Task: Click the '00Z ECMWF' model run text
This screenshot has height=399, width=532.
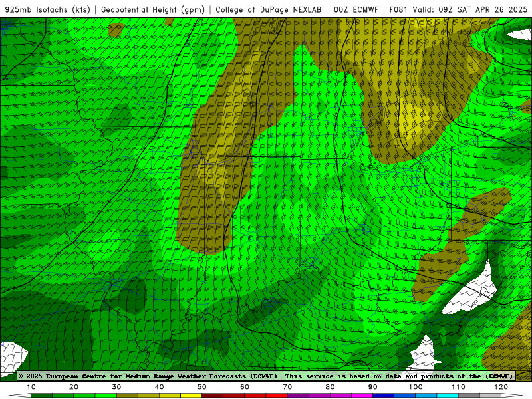Action: [356, 9]
